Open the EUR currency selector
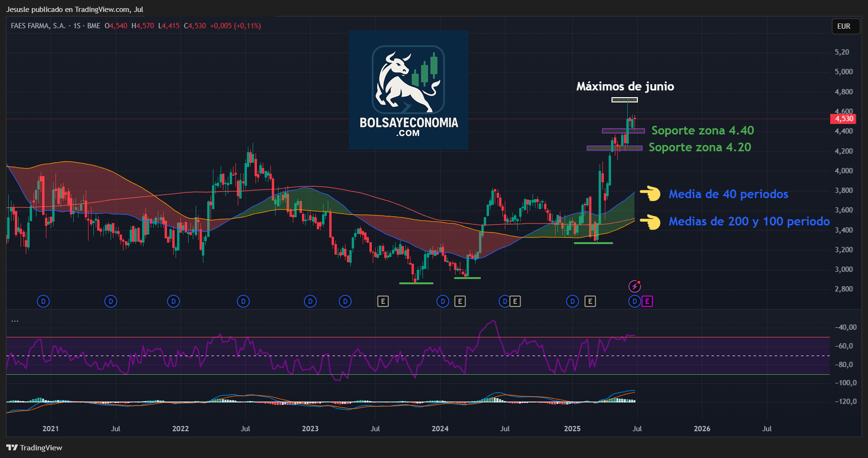This screenshot has height=458, width=868. click(844, 26)
